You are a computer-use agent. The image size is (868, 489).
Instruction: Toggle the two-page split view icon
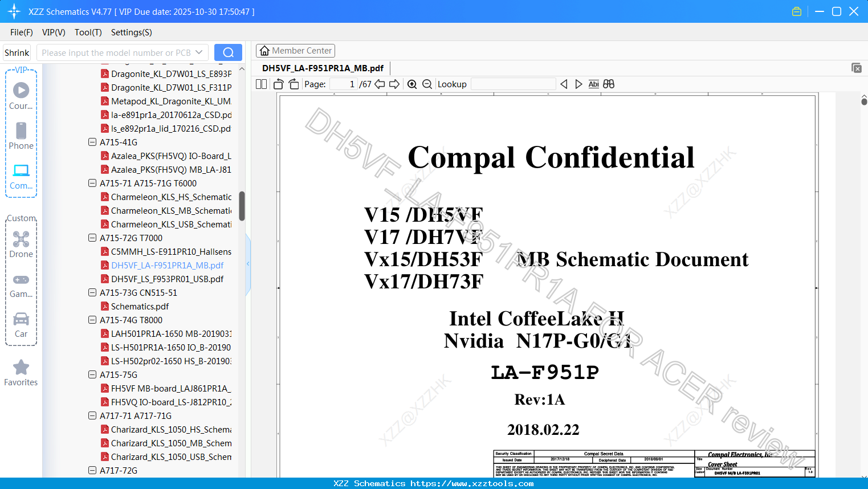262,84
